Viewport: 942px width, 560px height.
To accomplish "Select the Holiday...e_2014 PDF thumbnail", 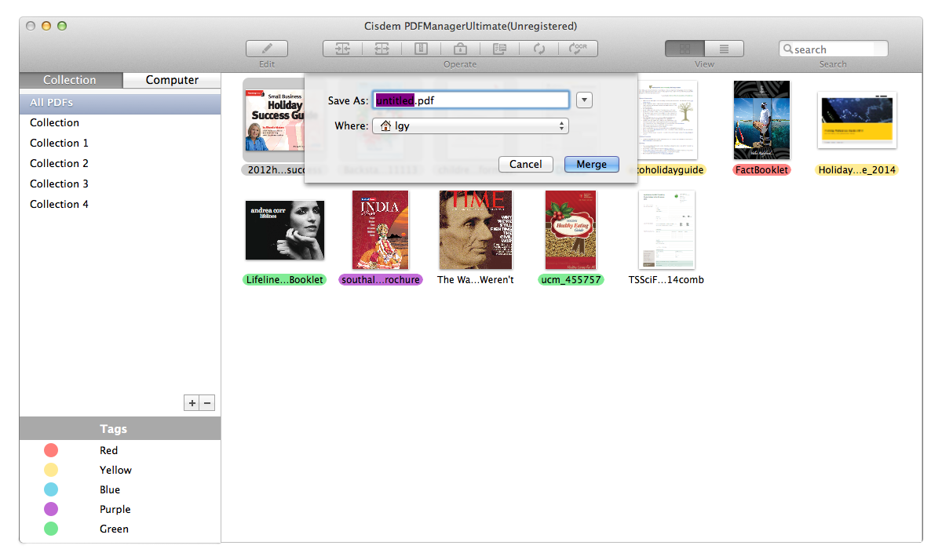I will coord(857,120).
